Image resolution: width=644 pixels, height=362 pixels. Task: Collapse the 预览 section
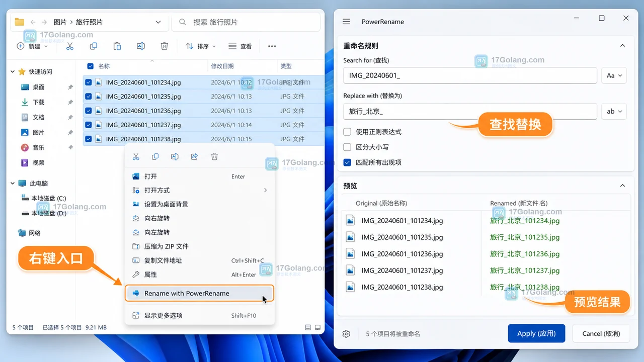[622, 186]
